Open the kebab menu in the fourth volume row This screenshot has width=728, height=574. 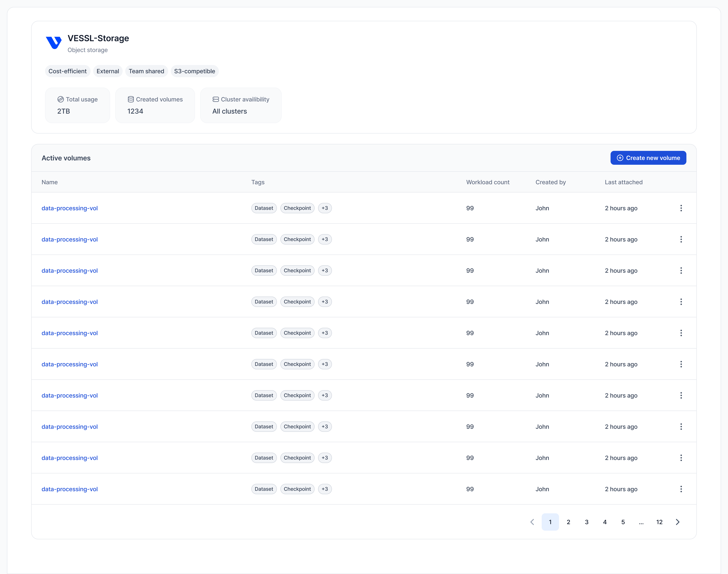click(x=681, y=302)
